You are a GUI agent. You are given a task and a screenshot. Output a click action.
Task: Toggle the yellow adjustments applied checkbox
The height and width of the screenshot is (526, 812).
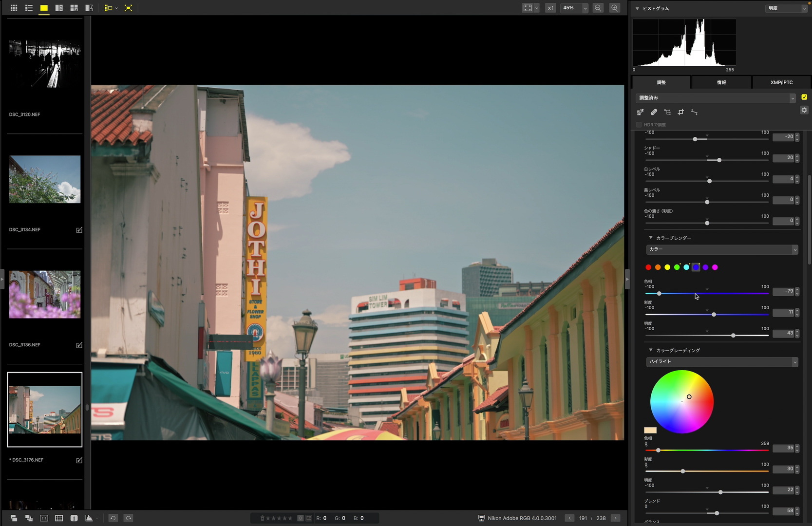tap(804, 97)
